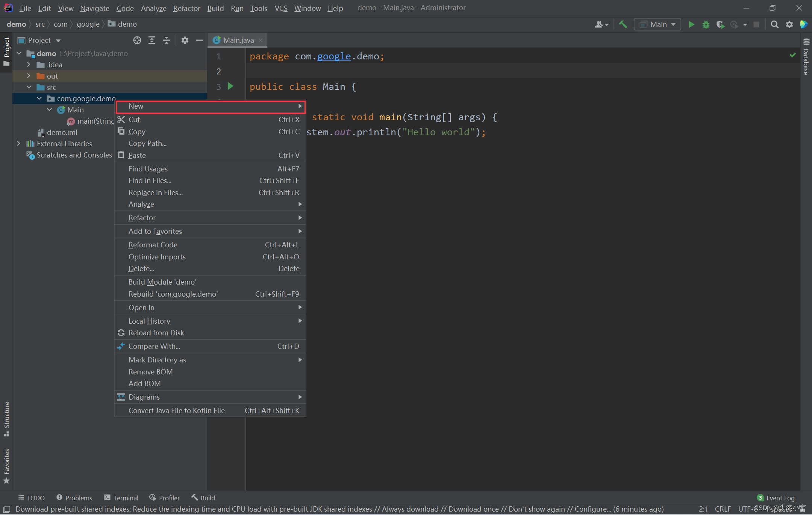Expand the out folder in tree
Image resolution: width=812 pixels, height=515 pixels.
[x=29, y=76]
